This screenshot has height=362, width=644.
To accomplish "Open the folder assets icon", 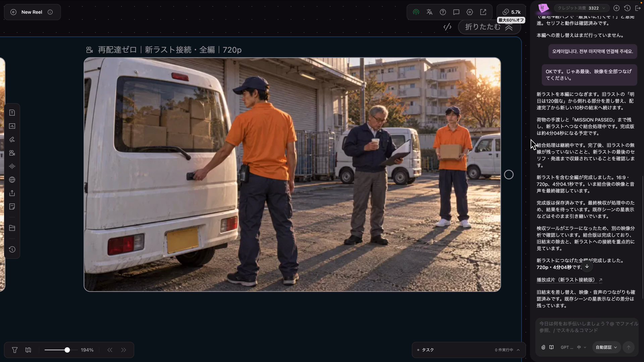I will (x=12, y=228).
